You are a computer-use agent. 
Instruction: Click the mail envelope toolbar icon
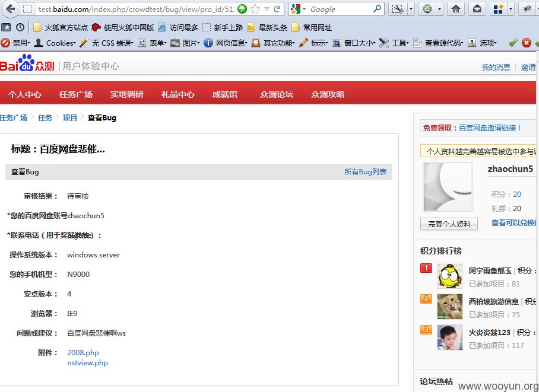click(x=477, y=9)
